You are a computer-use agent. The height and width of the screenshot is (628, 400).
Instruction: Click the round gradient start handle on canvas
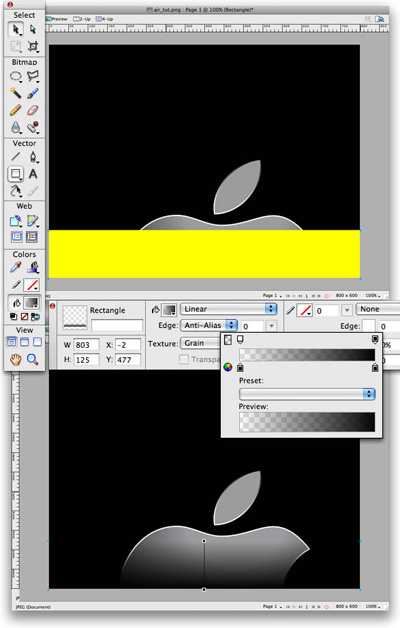204,541
